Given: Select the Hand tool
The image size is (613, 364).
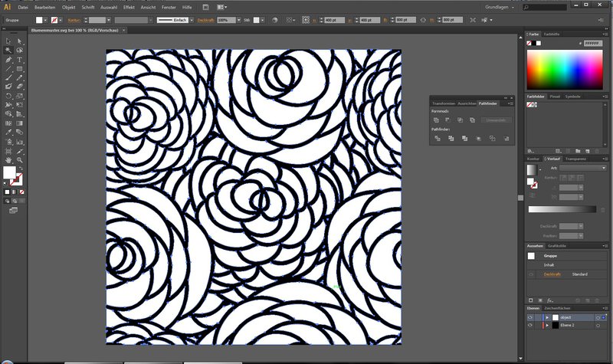Looking at the screenshot, I should (x=8, y=160).
